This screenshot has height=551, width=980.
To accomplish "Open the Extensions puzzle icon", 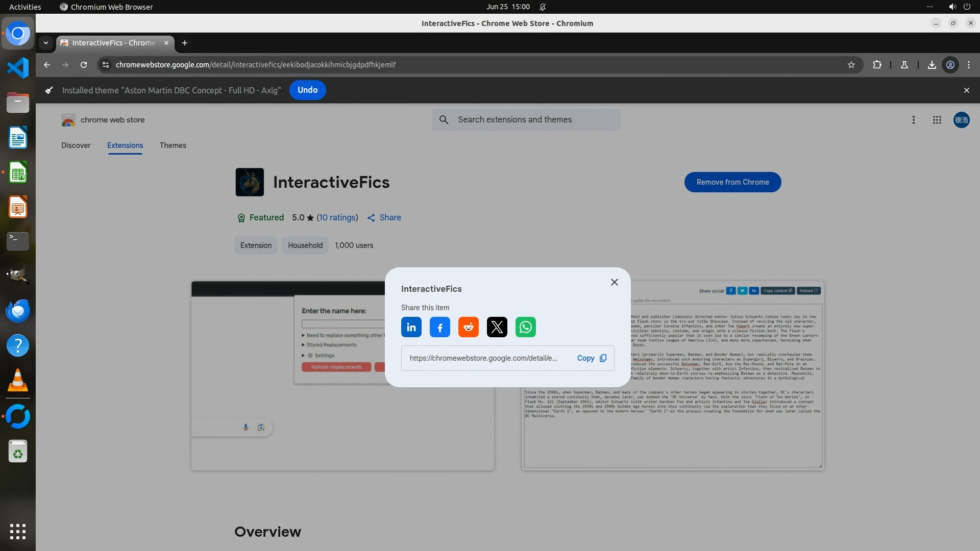I will [x=877, y=65].
